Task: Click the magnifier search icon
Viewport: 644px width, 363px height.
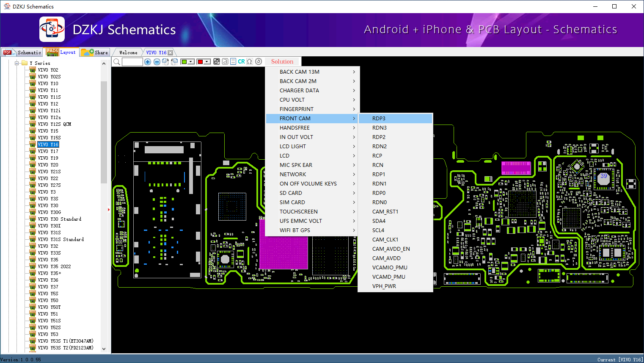Action: point(117,62)
